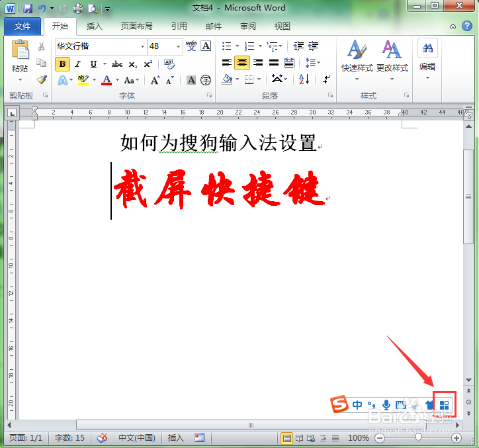Screen dimensions: 479x448
Task: Click the Word Help question mark icon
Action: pyautogui.click(x=467, y=26)
